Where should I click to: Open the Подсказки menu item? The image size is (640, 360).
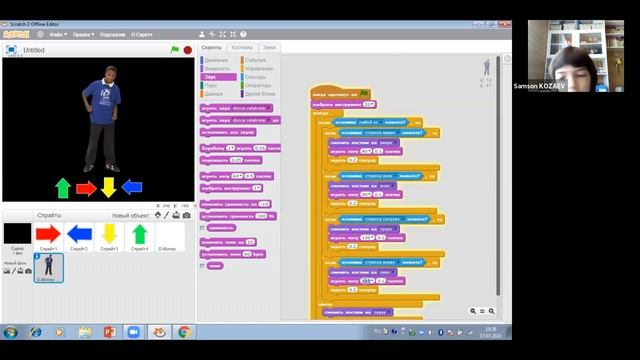coord(112,35)
